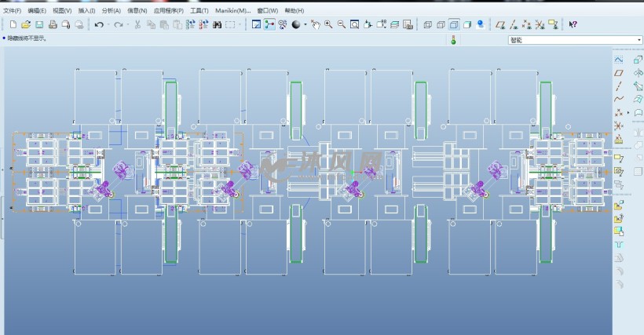Click the binoculars Find tool
This screenshot has width=644, height=335.
[216, 25]
